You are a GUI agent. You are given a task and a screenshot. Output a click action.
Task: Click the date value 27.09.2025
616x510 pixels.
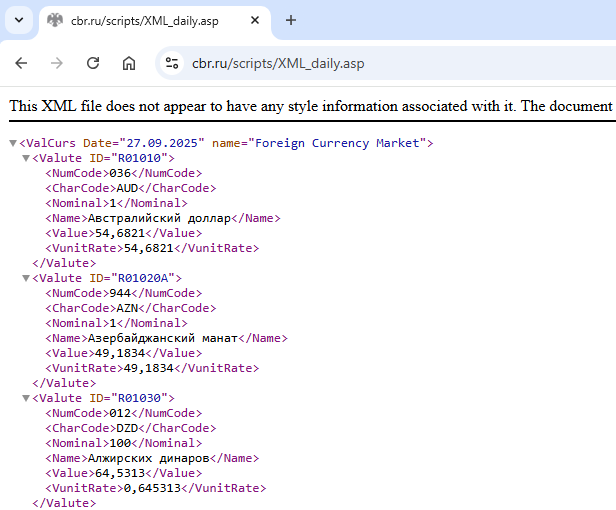coord(162,143)
